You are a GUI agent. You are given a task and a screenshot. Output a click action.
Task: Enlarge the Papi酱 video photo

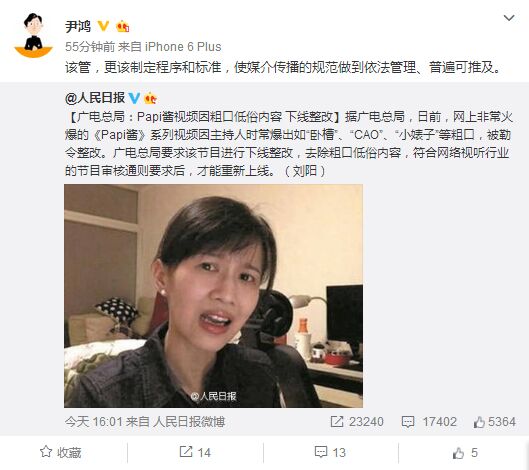pos(213,296)
